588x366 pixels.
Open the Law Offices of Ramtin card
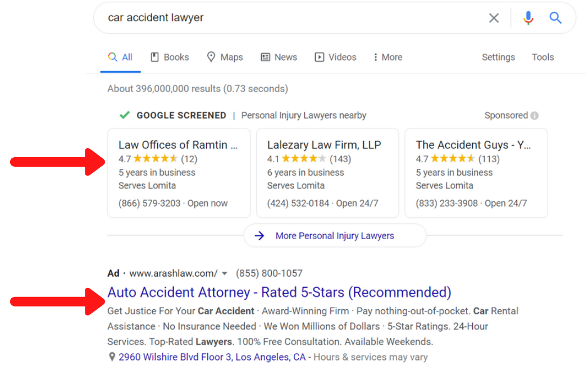coord(179,173)
